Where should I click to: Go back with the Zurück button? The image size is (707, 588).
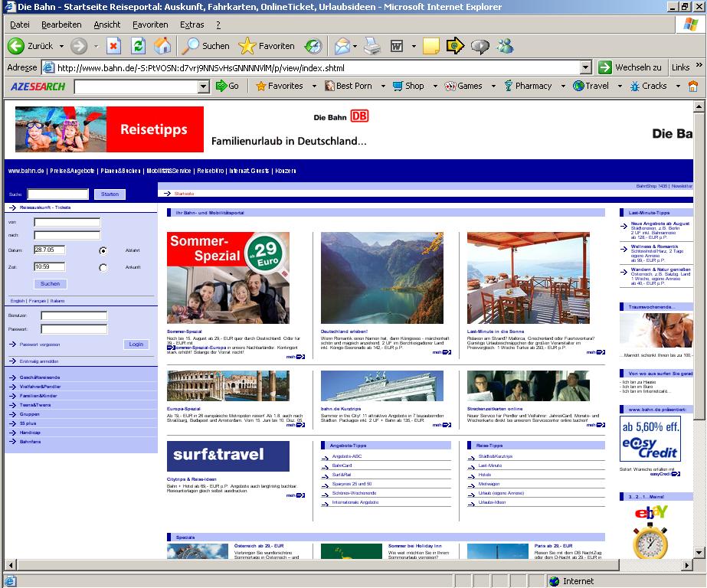(31, 46)
